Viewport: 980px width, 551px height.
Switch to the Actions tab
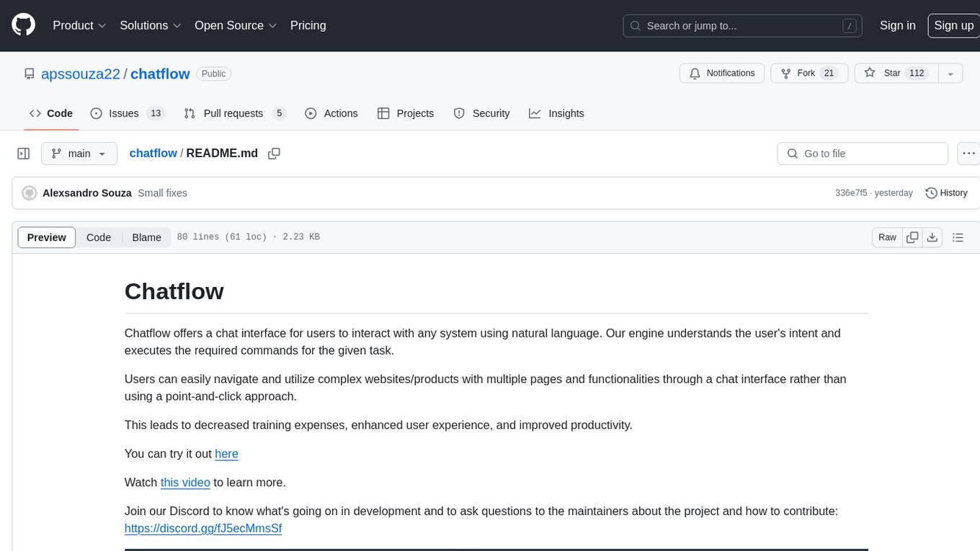pyautogui.click(x=331, y=113)
